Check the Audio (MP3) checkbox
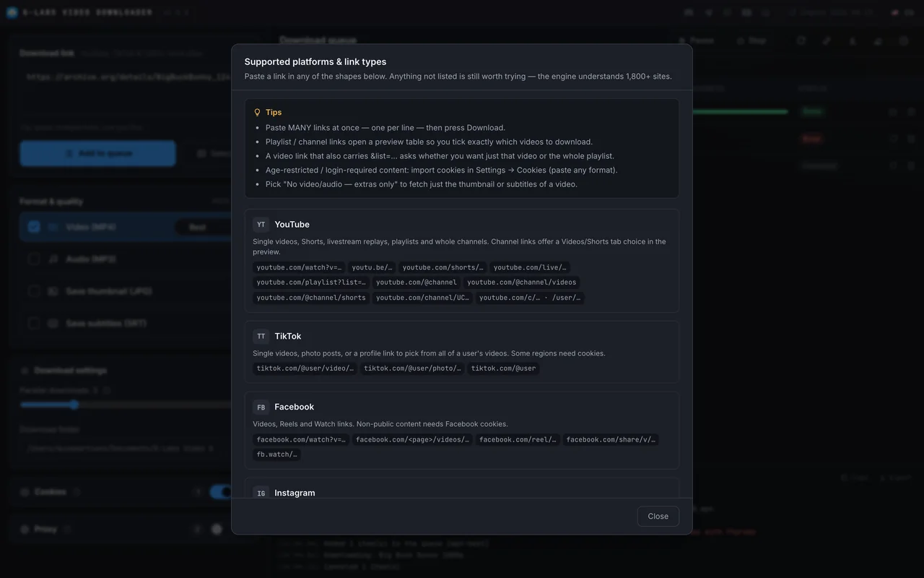This screenshot has width=924, height=578. click(x=34, y=259)
